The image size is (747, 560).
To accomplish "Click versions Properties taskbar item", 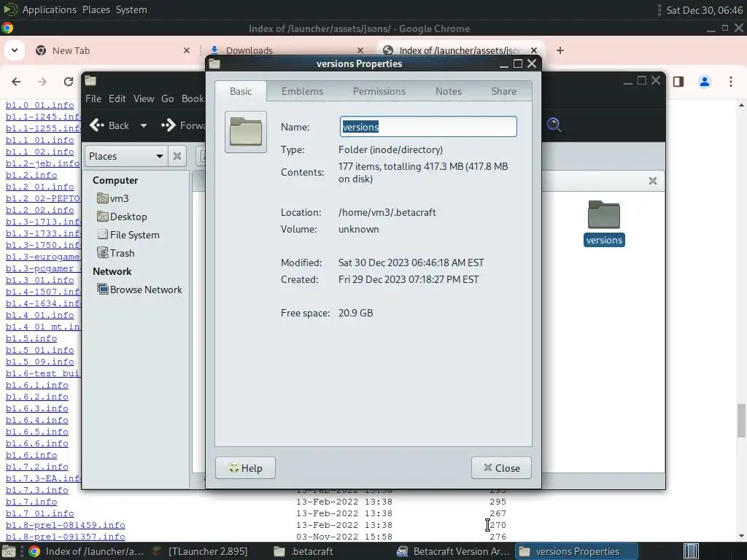I will click(576, 551).
